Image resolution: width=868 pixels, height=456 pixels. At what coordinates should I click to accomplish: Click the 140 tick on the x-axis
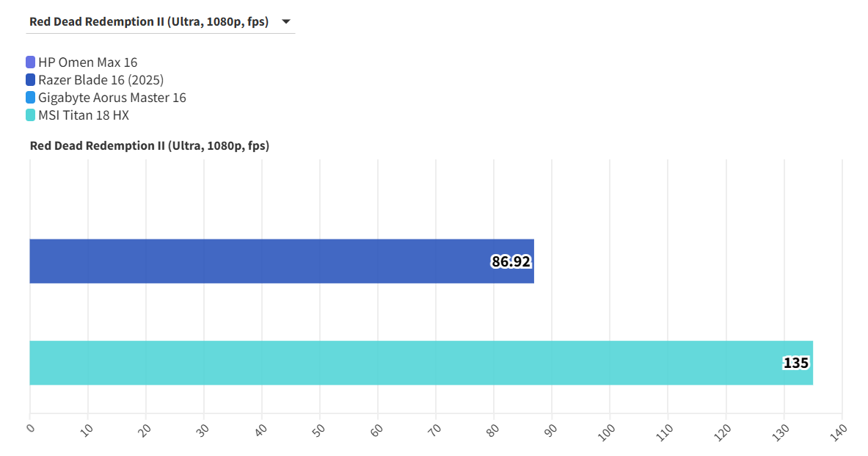tap(839, 432)
